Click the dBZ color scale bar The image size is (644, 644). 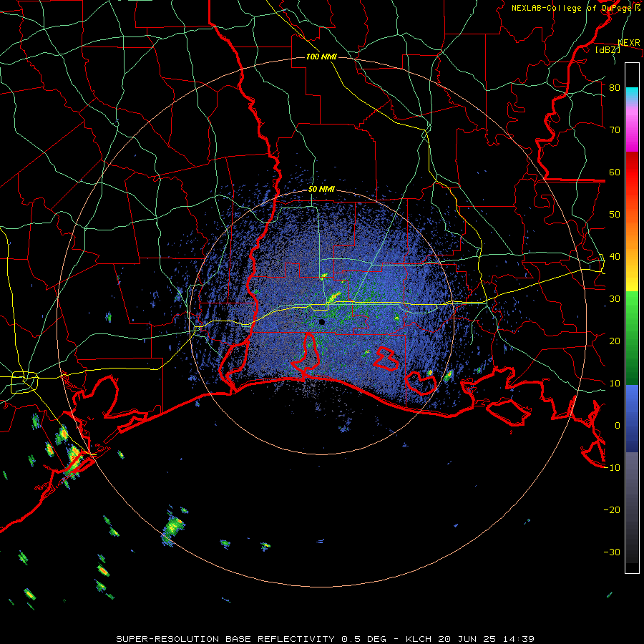point(632,318)
